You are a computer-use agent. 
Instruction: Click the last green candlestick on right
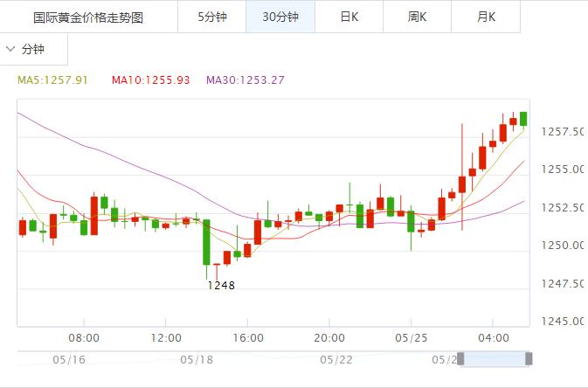coord(523,119)
